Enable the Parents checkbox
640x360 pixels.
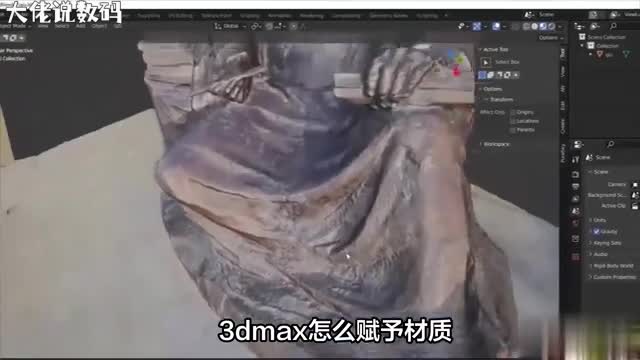pyautogui.click(x=513, y=130)
